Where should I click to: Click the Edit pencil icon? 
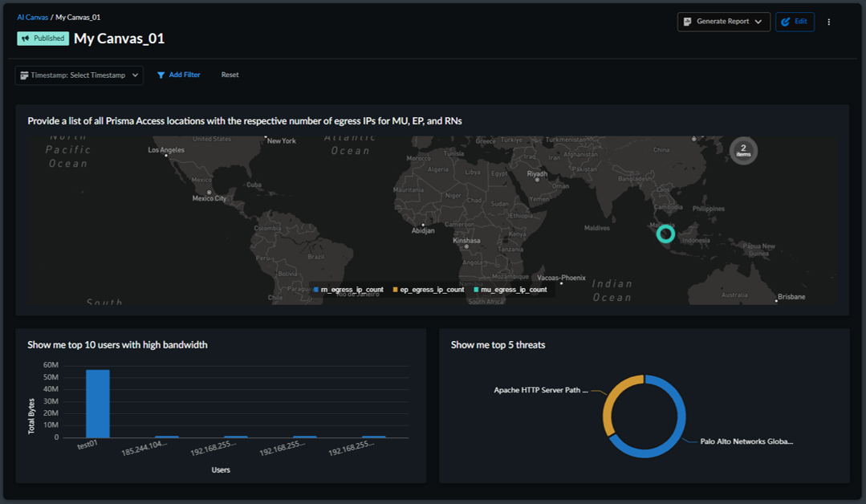click(786, 22)
